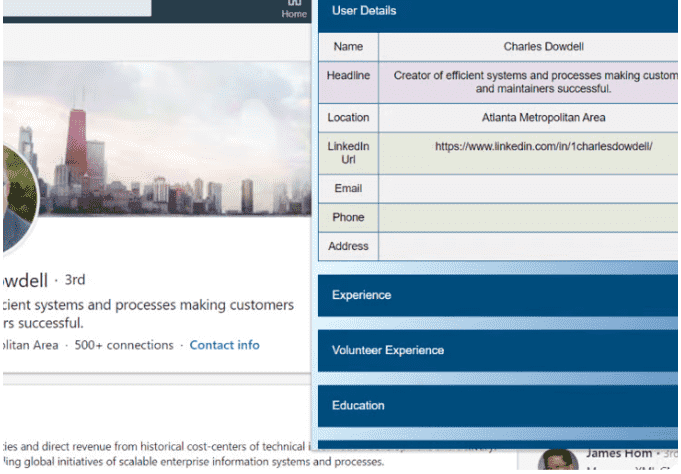Select the Atlanta Metropolitan Area location cell
This screenshot has width=681, height=474.
tap(528, 118)
